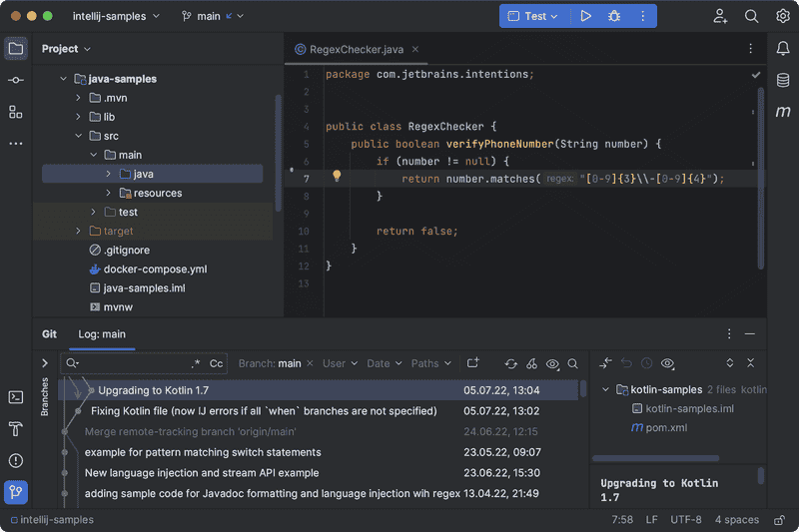Click UTF-8 encoding in status bar
This screenshot has height=532, width=799.
(x=685, y=520)
